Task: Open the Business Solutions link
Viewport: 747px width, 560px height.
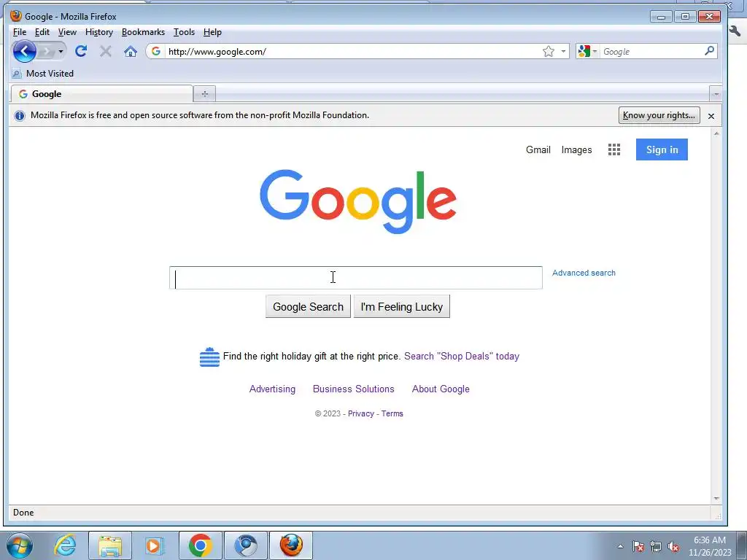Action: coord(354,389)
